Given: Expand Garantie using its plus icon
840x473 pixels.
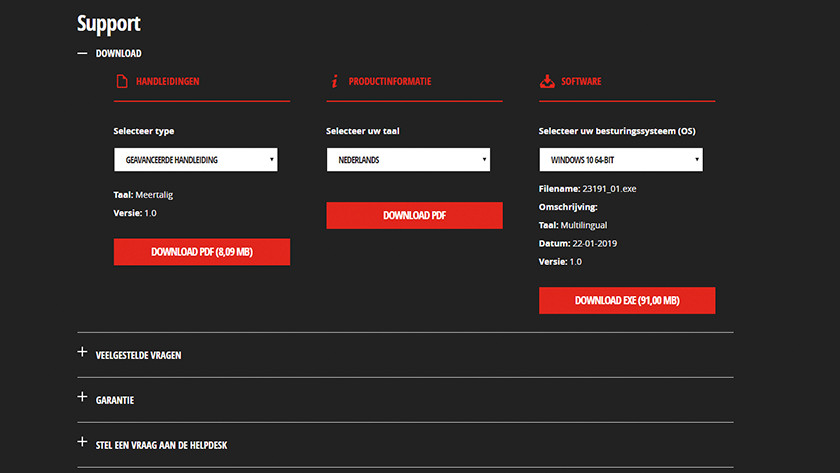Looking at the screenshot, I should point(83,398).
